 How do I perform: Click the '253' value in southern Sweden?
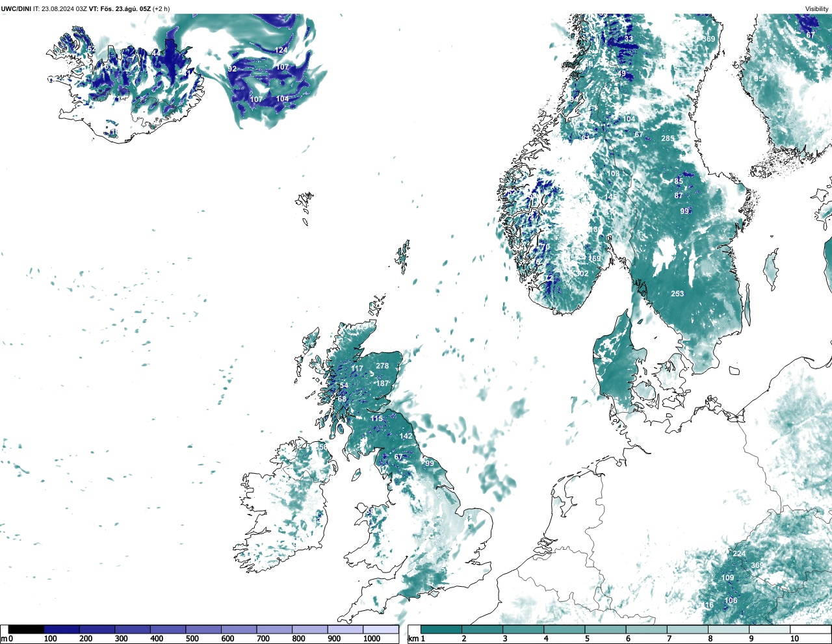[677, 294]
